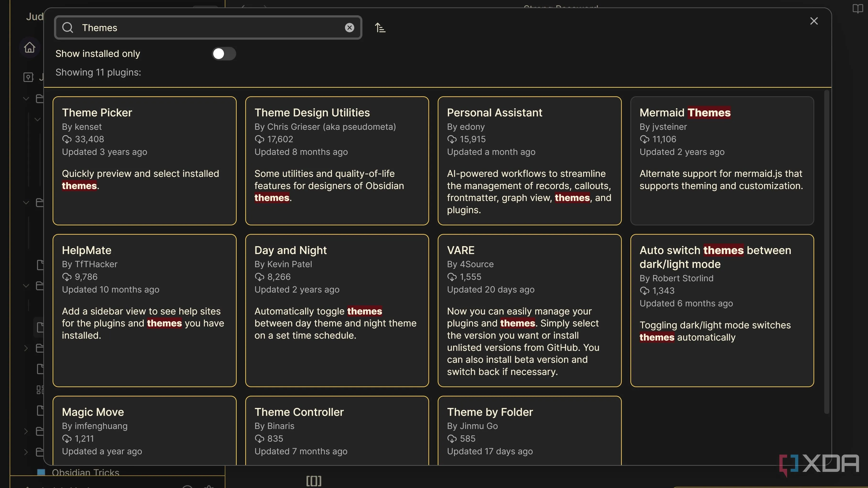Select Obsidian Tricks in the sidebar
Image resolution: width=868 pixels, height=488 pixels.
(x=85, y=472)
